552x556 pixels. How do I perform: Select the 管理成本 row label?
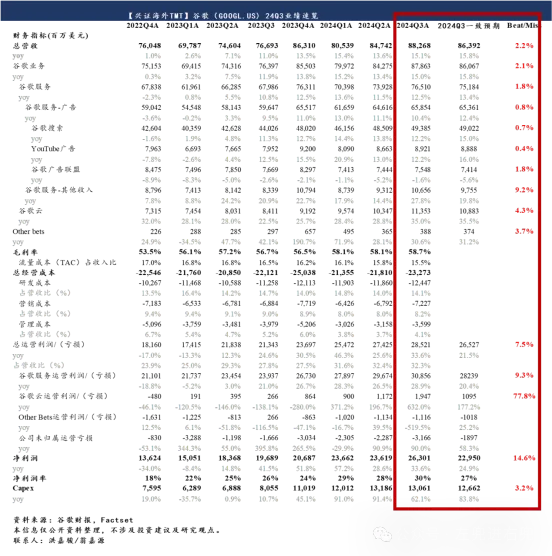35,324
